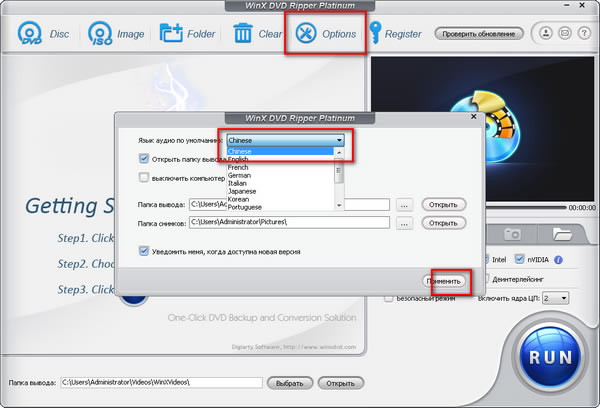Toggle the nVIDIA hardware acceleration checkbox
Screen dimensions: 600x408
click(x=519, y=259)
